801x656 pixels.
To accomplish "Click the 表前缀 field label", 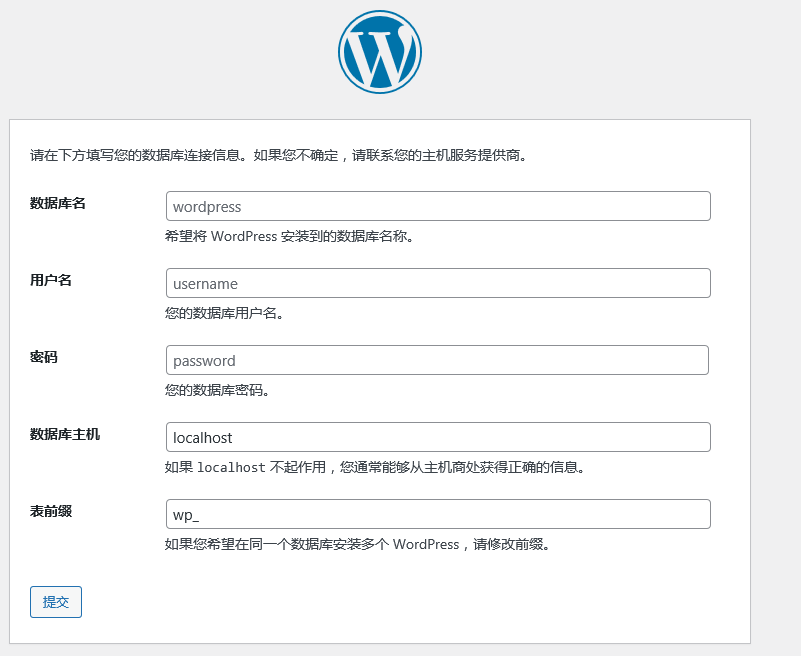I will 51,512.
